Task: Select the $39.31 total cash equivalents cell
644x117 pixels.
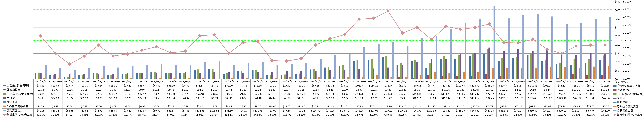Action: 41,94
